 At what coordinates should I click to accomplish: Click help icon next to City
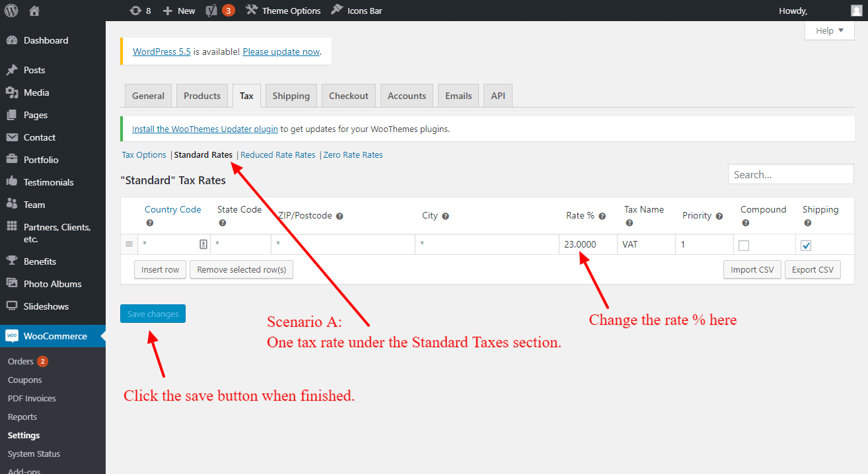click(445, 216)
